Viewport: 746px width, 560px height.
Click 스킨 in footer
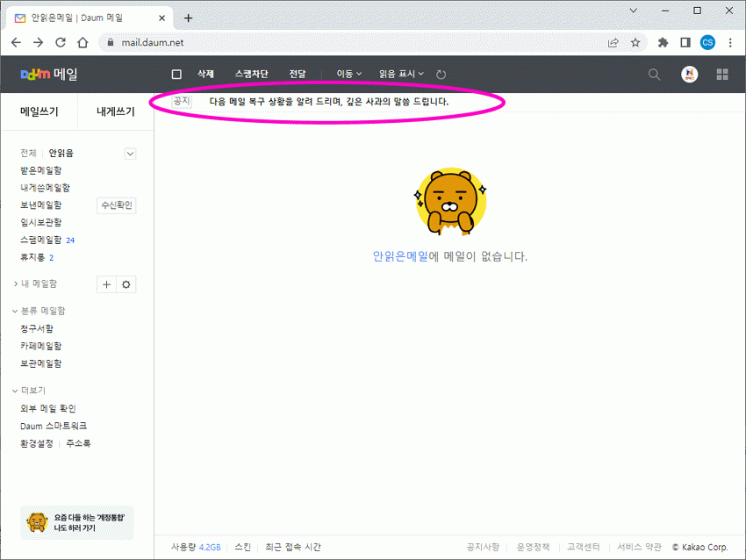(x=242, y=547)
